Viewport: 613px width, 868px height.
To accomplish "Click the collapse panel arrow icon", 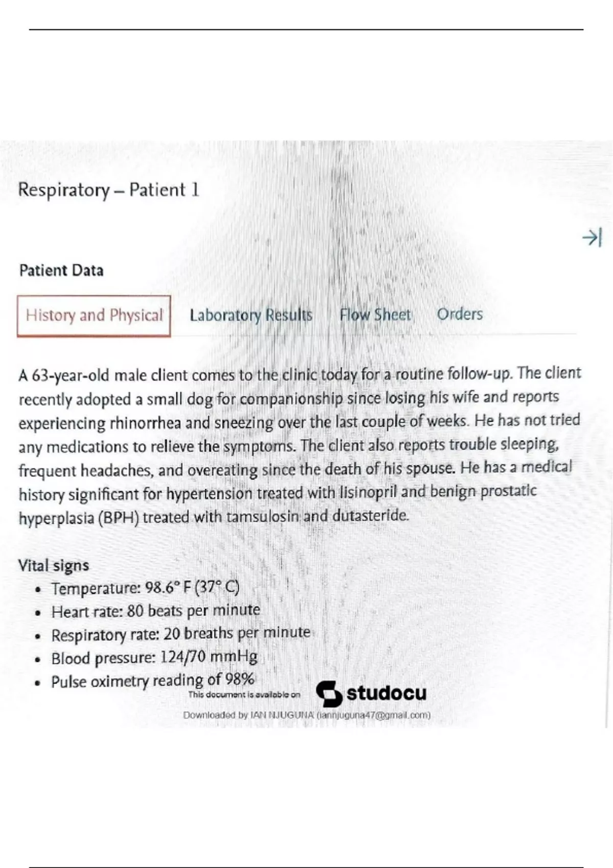I will click(592, 237).
